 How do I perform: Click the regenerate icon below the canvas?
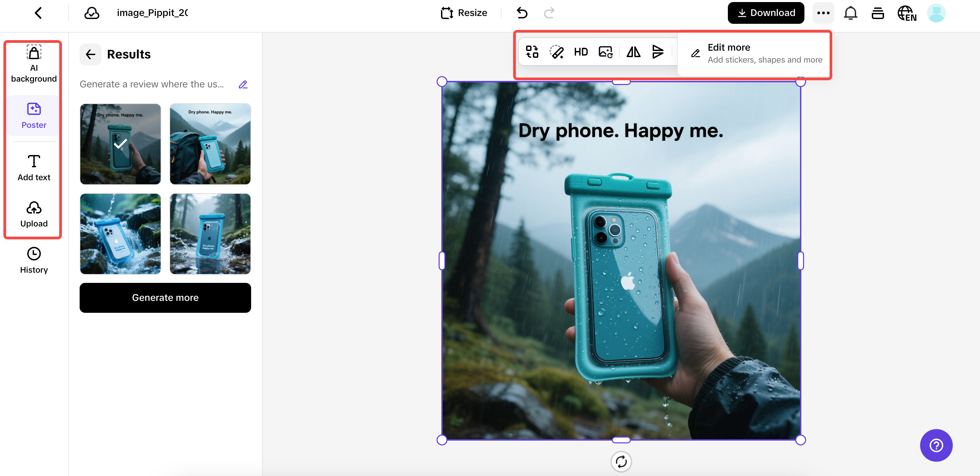click(621, 461)
